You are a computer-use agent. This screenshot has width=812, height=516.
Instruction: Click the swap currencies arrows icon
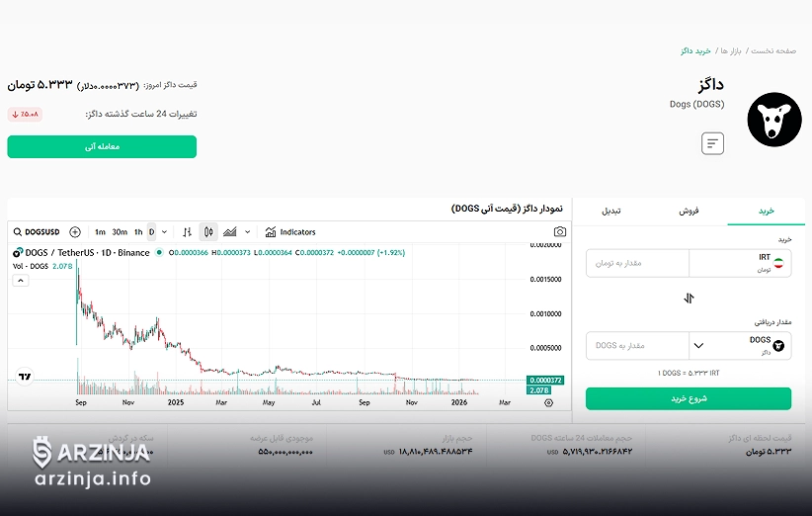tap(689, 298)
